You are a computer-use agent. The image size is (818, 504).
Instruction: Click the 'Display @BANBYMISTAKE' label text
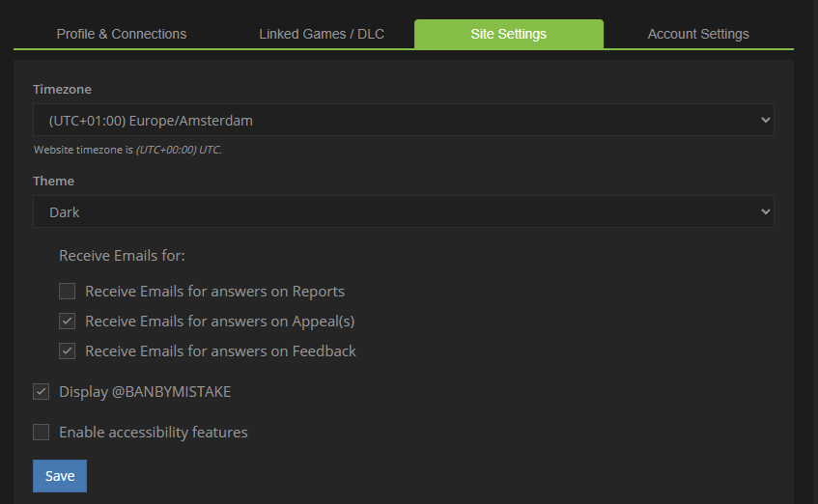145,391
